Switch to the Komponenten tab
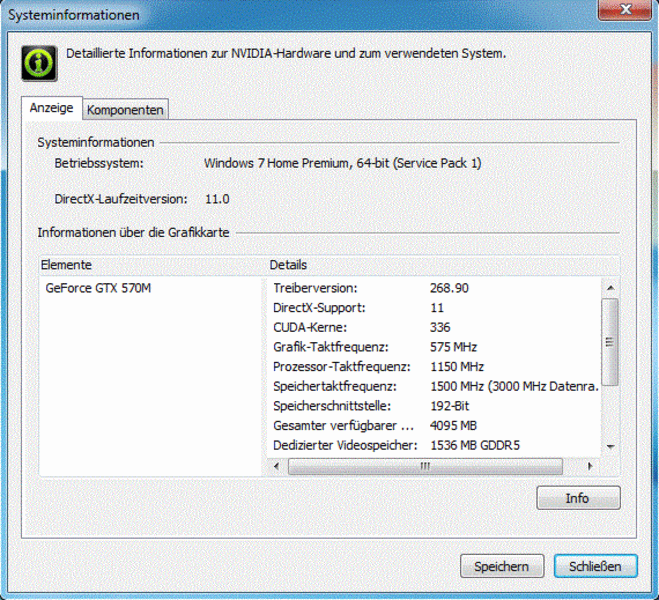The width and height of the screenshot is (659, 600). click(x=125, y=110)
